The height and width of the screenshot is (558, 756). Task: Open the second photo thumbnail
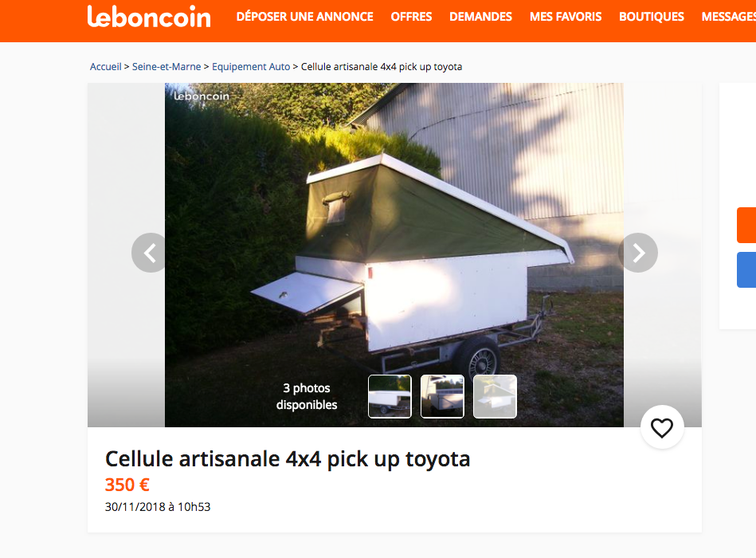[x=442, y=396]
